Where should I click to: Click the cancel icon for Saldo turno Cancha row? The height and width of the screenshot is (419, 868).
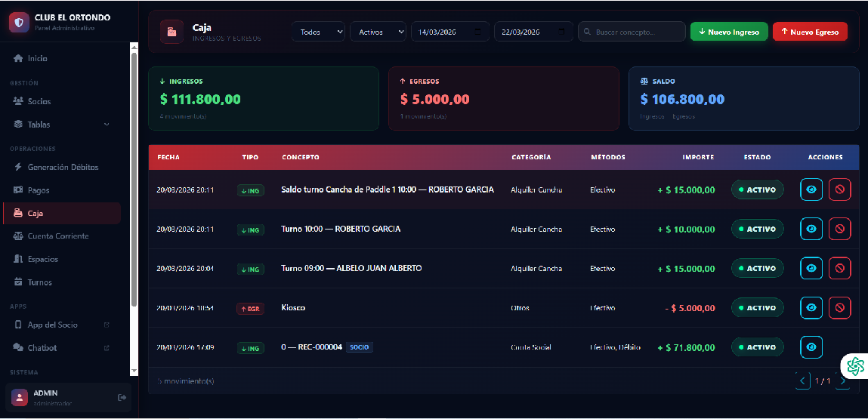click(839, 190)
